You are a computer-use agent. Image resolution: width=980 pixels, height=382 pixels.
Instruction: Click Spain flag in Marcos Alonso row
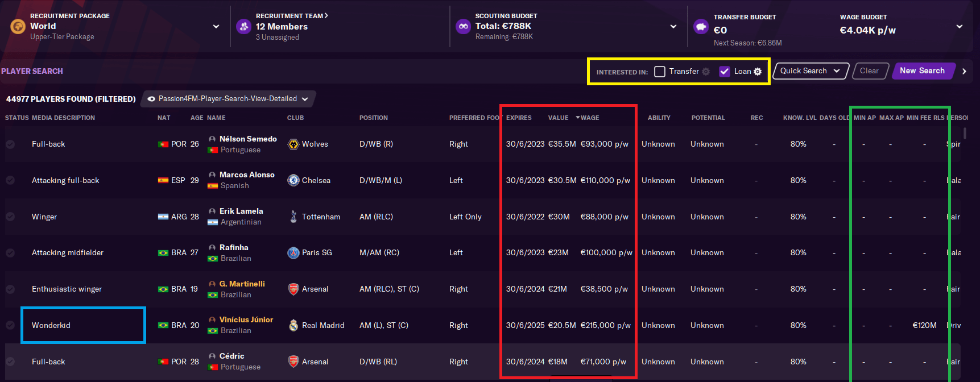[x=163, y=180]
